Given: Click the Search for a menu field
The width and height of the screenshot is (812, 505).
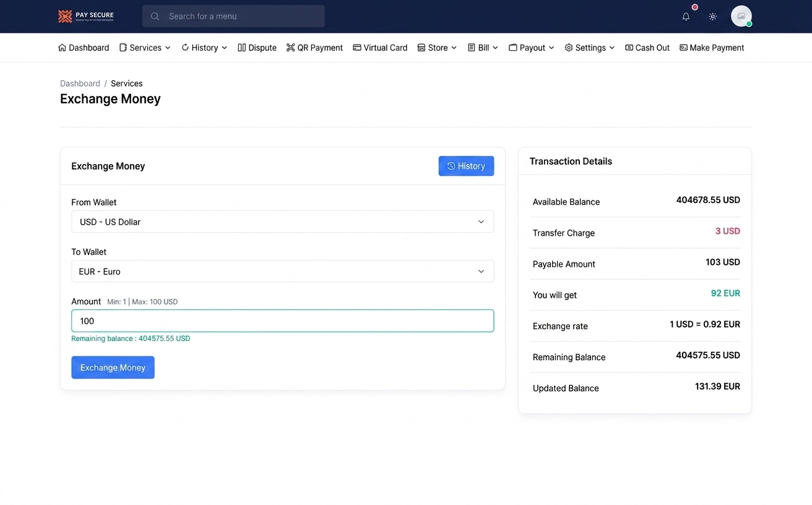Looking at the screenshot, I should pos(233,16).
